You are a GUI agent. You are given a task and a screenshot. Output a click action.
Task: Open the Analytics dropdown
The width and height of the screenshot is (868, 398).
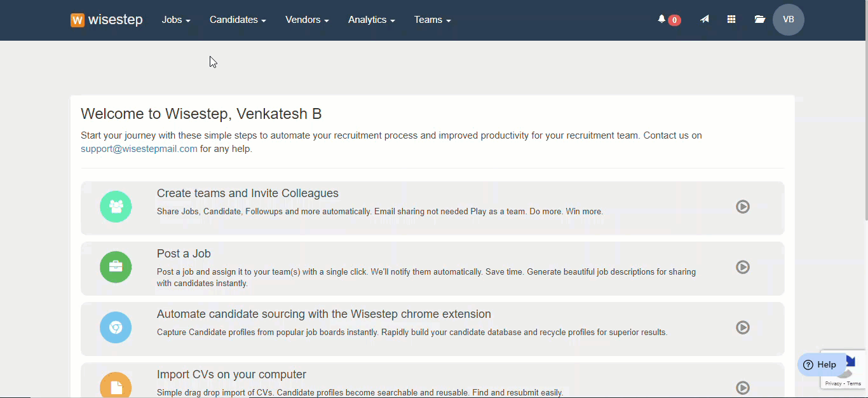(372, 20)
